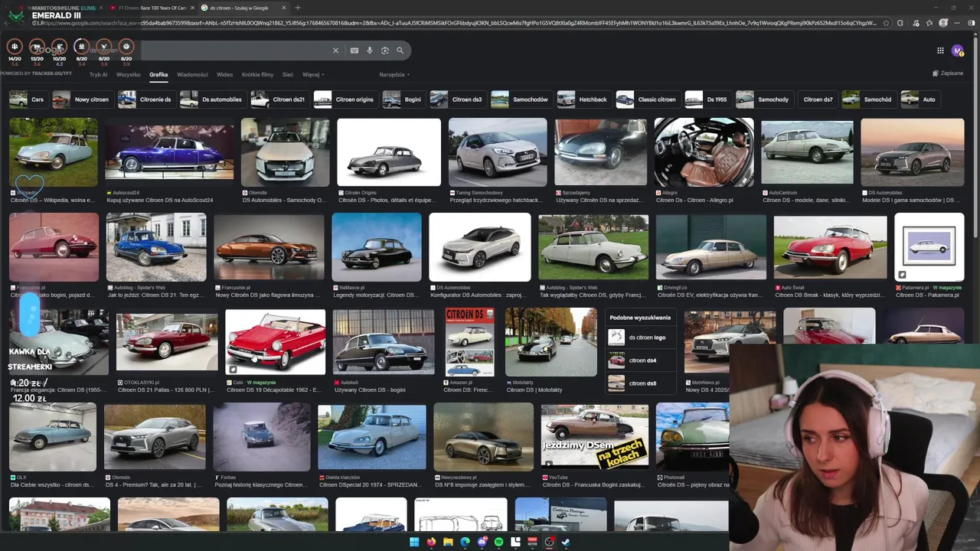980x551 pixels.
Task: Filter by the Citroen ds7 chip
Action: (818, 99)
